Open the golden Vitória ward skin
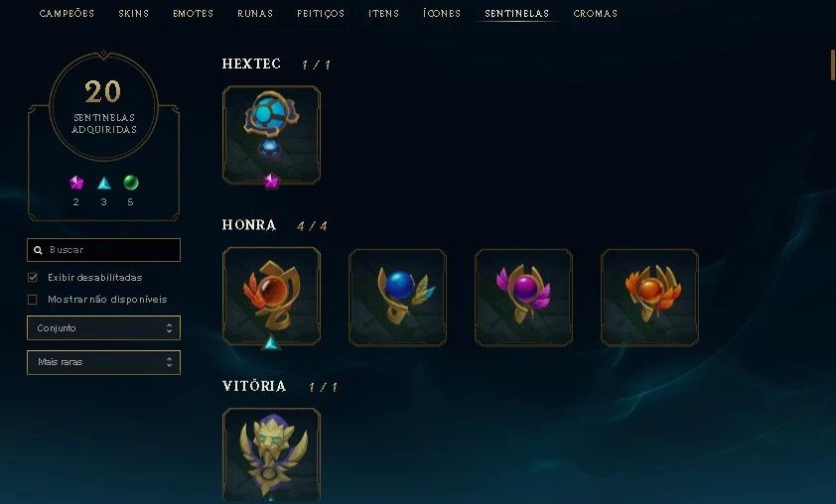The image size is (836, 504). (271, 455)
